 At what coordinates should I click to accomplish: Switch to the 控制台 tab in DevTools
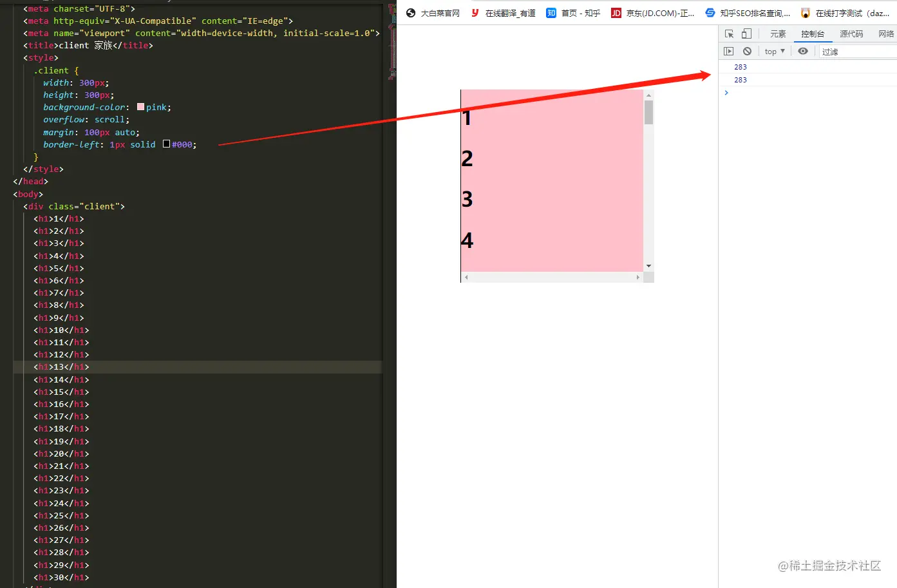(x=813, y=34)
